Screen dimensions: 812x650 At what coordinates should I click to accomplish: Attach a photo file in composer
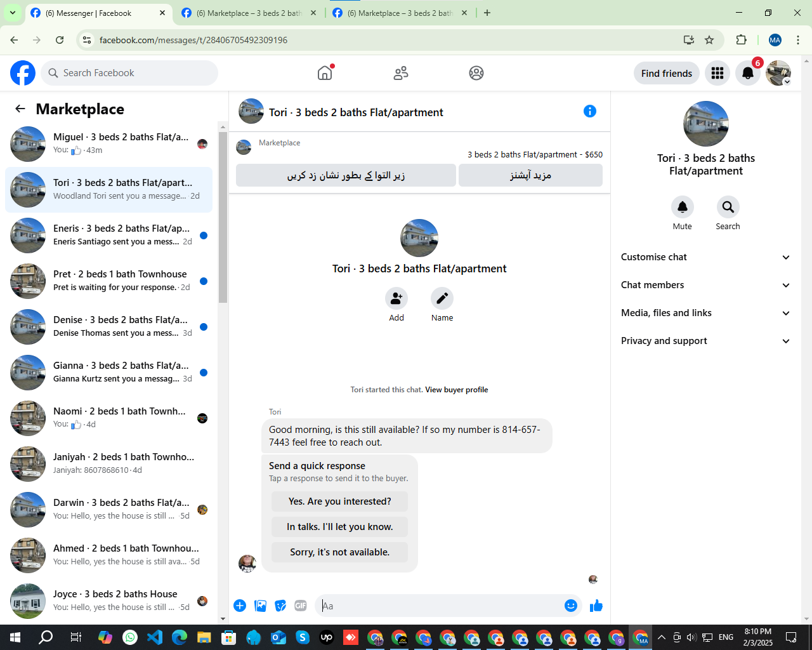[x=261, y=606]
